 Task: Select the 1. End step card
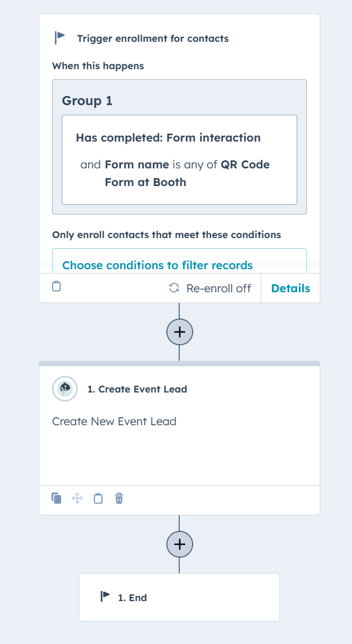tap(179, 597)
